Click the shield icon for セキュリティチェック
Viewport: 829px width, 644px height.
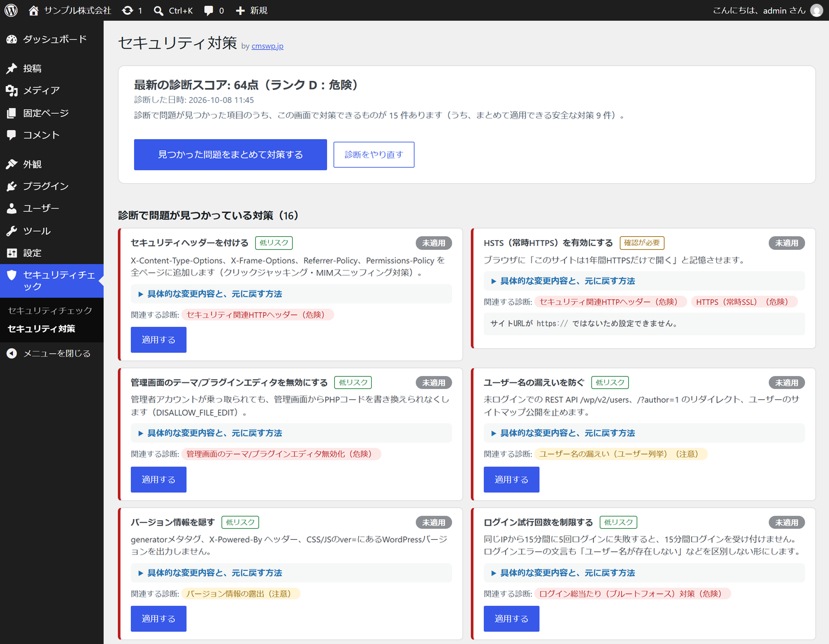tap(12, 275)
